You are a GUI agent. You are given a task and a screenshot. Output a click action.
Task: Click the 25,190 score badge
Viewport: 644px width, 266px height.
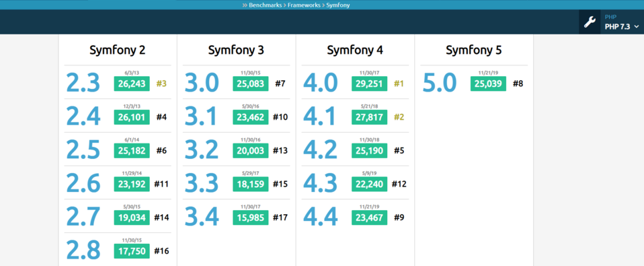(x=369, y=151)
